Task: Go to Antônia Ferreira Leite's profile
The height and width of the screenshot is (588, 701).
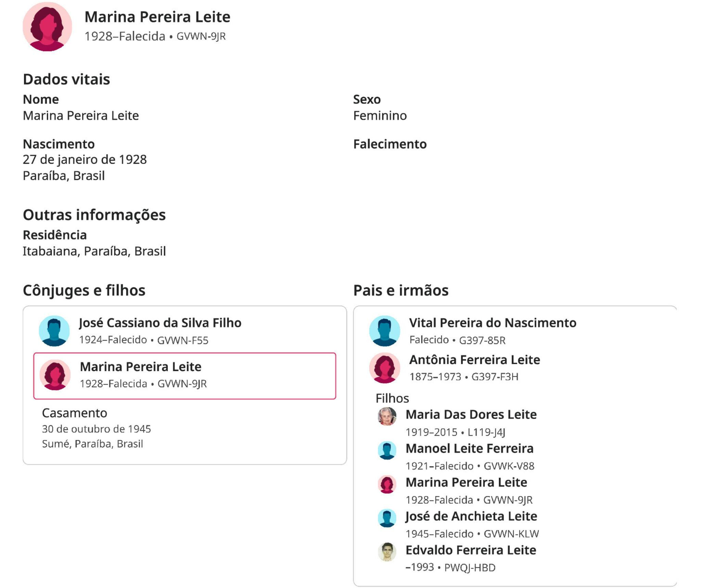Action: (474, 360)
